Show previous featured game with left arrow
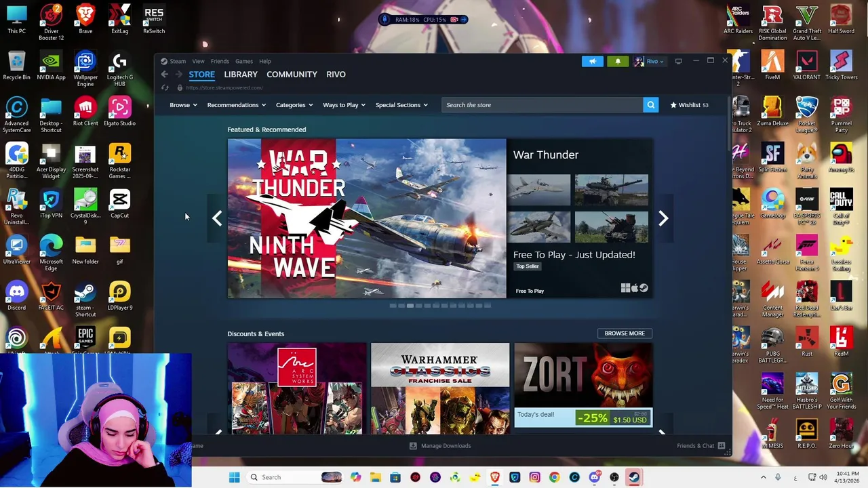This screenshot has height=488, width=868. coord(217,218)
